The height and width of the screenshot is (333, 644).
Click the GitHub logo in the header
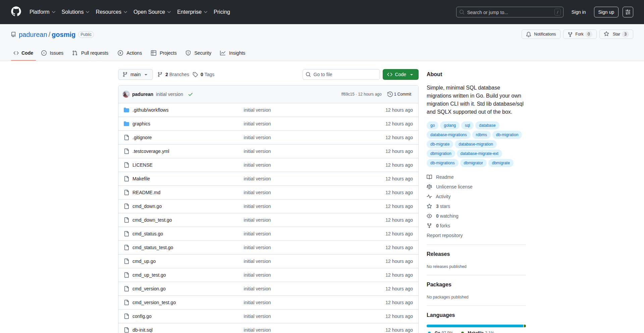tap(15, 12)
